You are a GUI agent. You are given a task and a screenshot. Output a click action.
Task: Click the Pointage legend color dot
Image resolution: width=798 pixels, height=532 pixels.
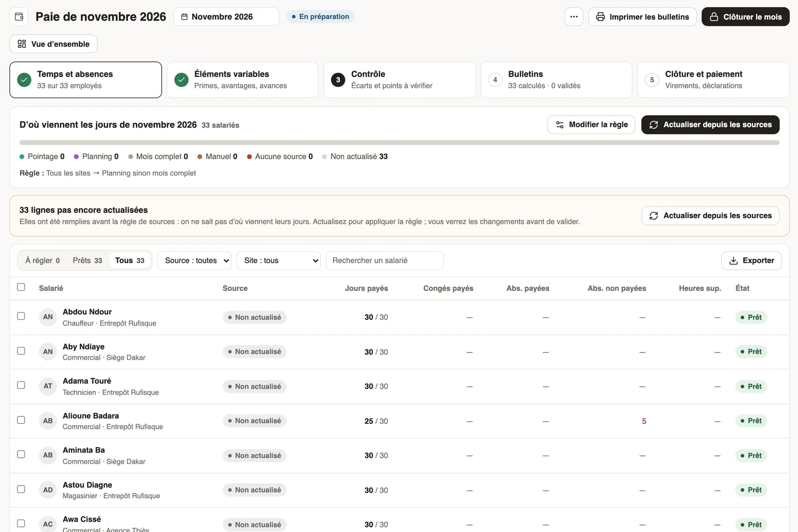(22, 157)
